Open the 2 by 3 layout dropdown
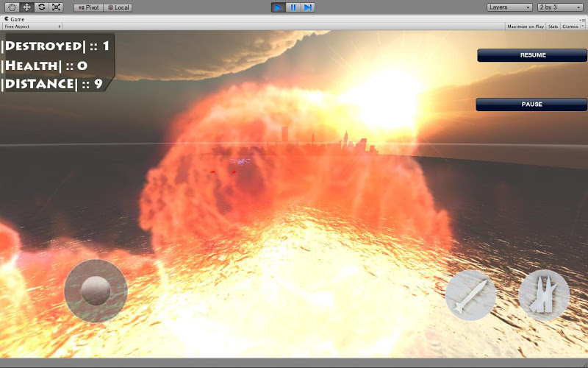The image size is (588, 368). 560,7
